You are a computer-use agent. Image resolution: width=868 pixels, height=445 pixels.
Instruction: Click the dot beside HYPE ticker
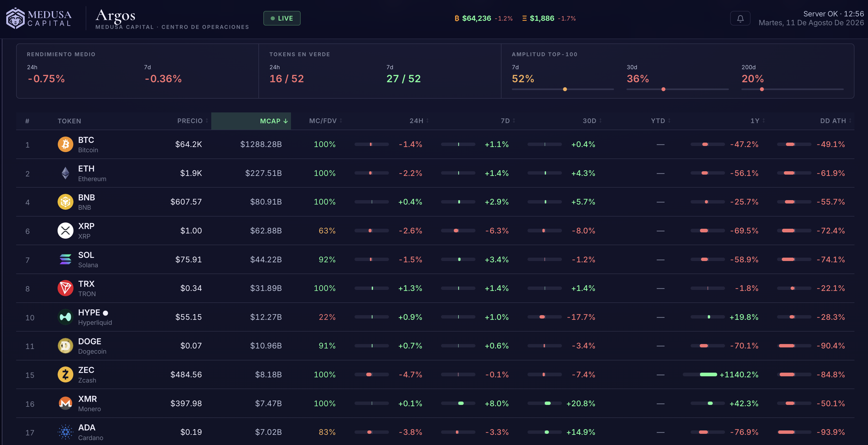click(x=106, y=313)
